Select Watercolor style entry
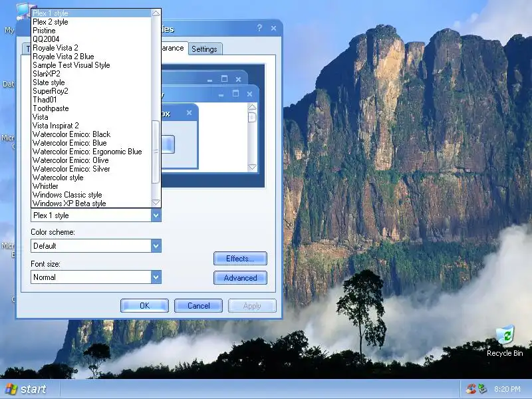 (x=91, y=178)
